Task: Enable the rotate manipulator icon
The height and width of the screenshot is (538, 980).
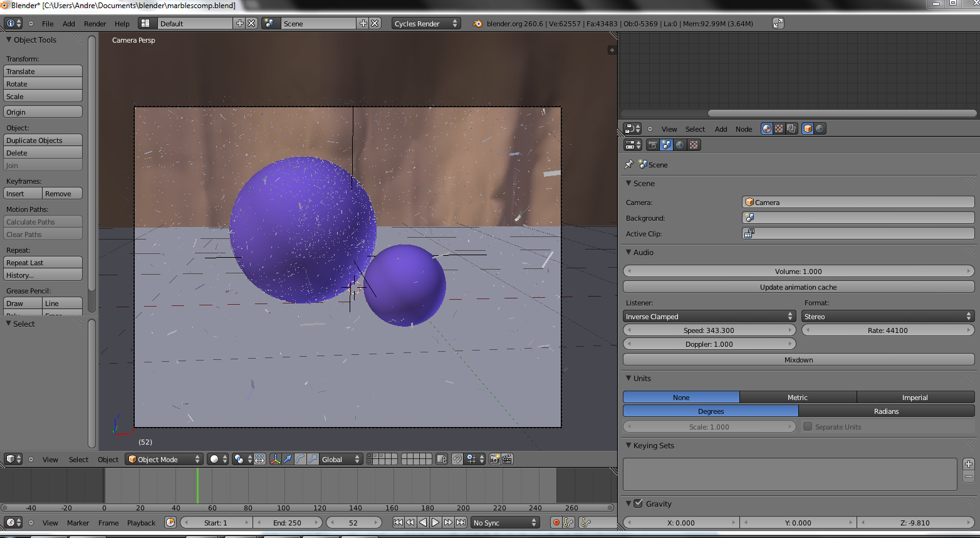Action: (x=300, y=460)
